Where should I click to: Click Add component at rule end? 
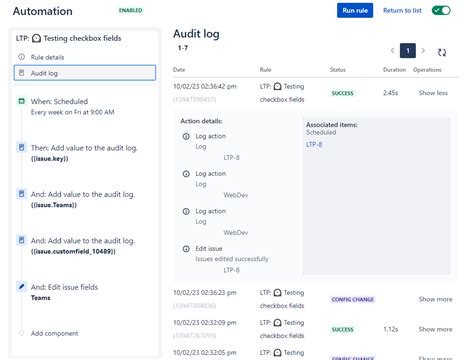[x=54, y=333]
